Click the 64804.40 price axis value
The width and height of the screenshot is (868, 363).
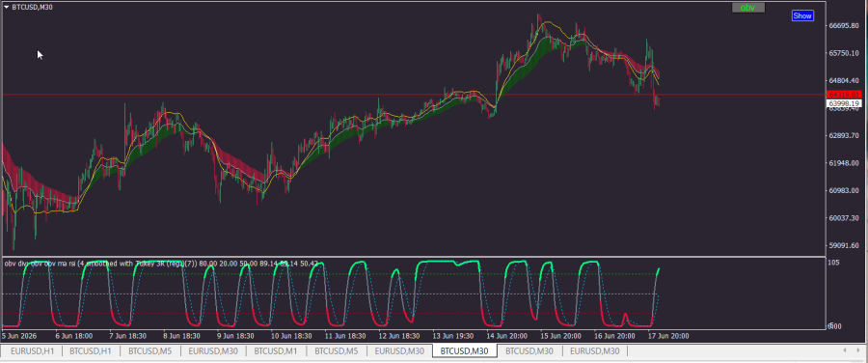tap(844, 80)
